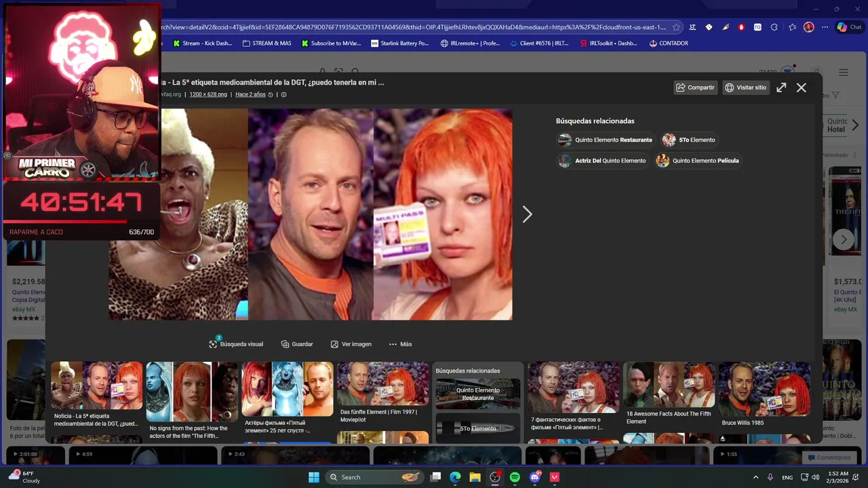The width and height of the screenshot is (868, 488).
Task: Open Stream - Kick Dashboard bookmark
Action: (202, 43)
